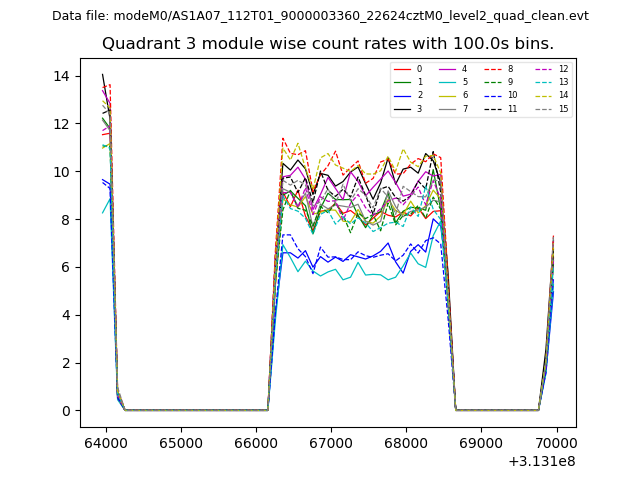Select the cyan solid legend line for module 5
The width and height of the screenshot is (640, 480).
(449, 82)
